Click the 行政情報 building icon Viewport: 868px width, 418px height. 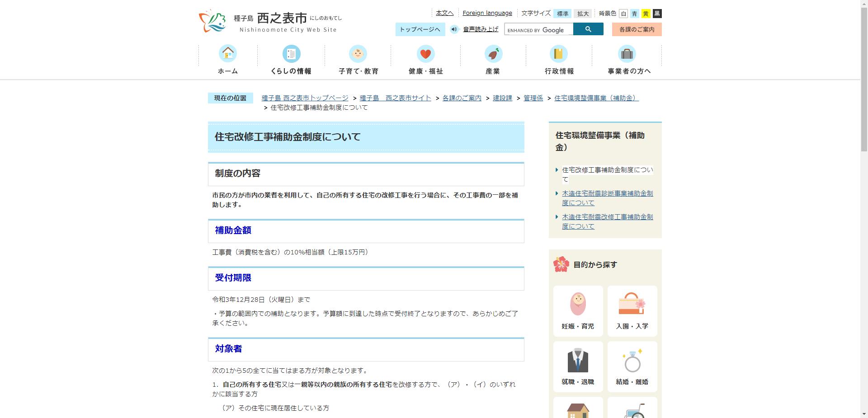coord(559,54)
